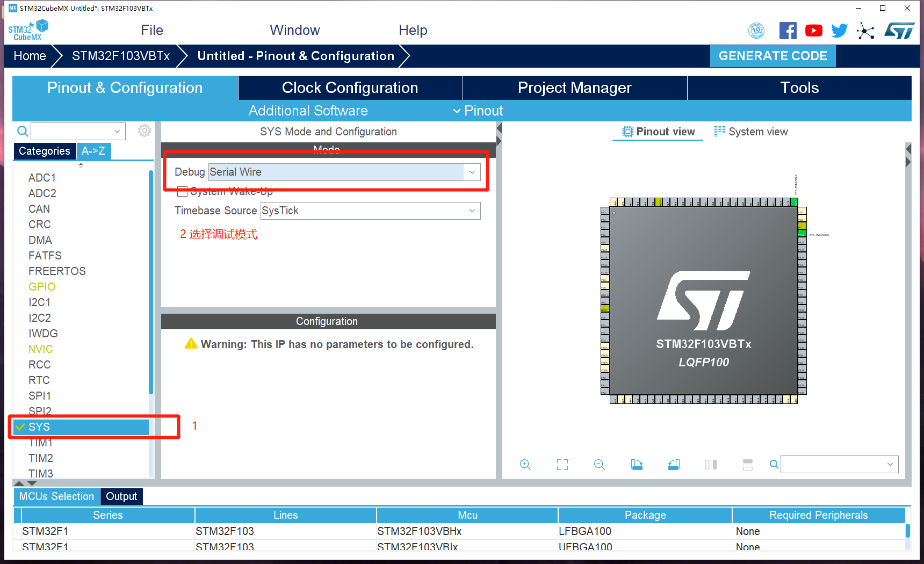Click the MCU table vertical scrollbar
924x564 pixels.
(x=908, y=531)
